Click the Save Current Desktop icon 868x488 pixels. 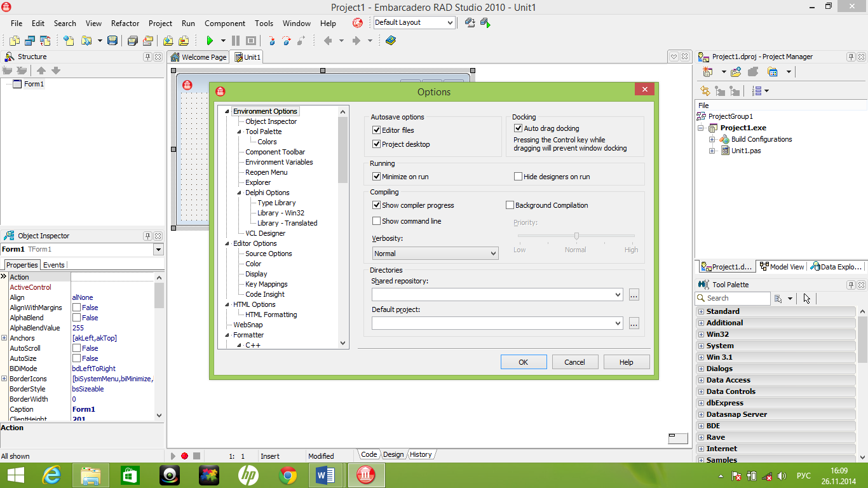point(470,23)
